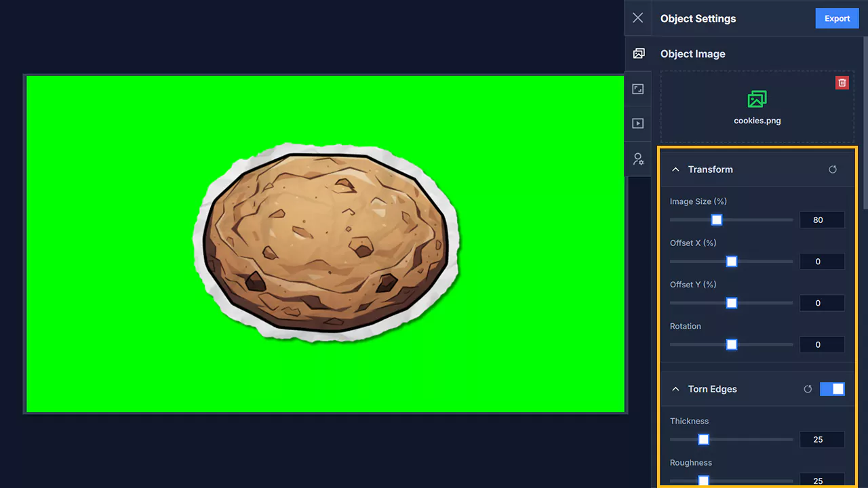Screen dimensions: 868x488
Task: Reset the Transform settings
Action: (x=833, y=169)
